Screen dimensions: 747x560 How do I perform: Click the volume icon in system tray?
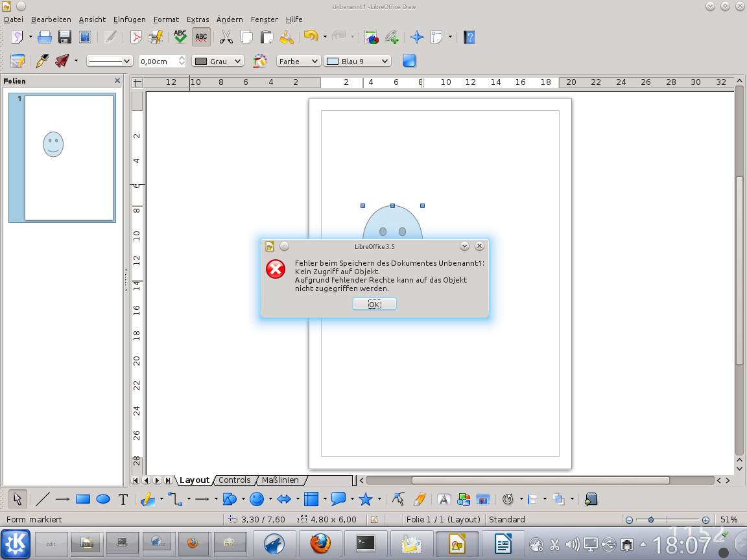pyautogui.click(x=572, y=544)
